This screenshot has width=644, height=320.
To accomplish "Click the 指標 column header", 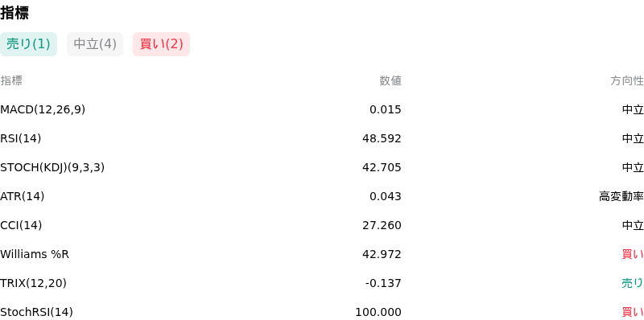I will click(11, 81).
